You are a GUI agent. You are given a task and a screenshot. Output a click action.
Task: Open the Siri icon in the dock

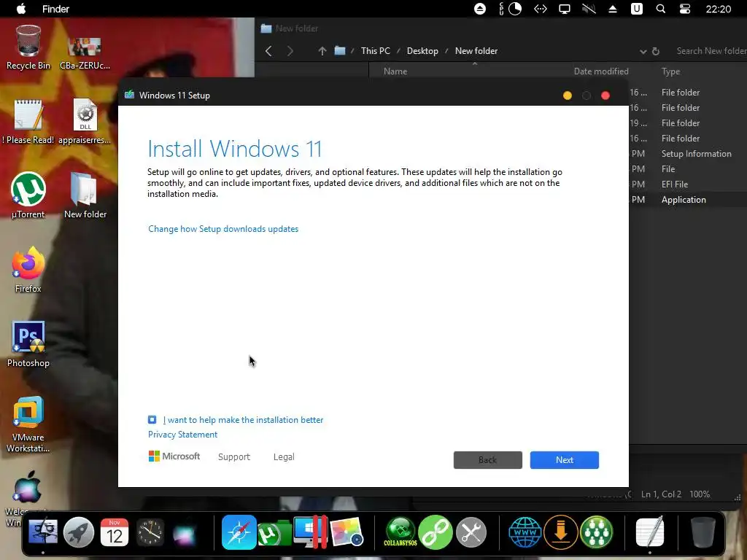click(x=185, y=533)
